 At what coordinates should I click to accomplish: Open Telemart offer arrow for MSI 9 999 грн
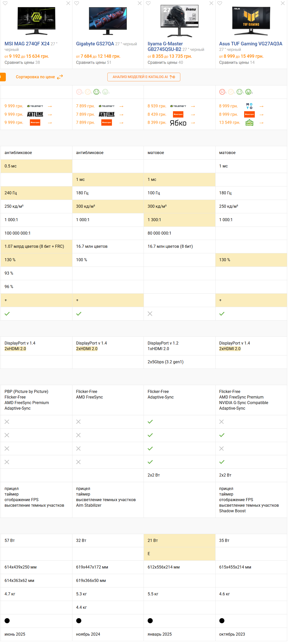50,106
